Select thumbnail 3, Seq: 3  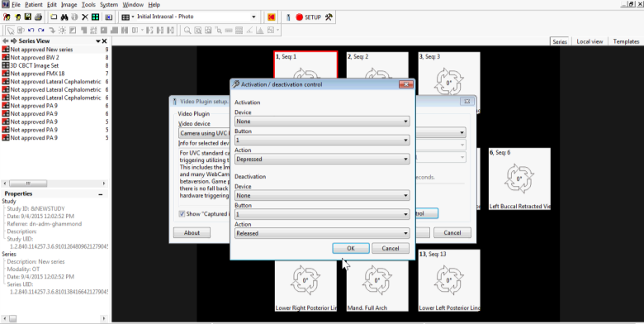[449, 82]
